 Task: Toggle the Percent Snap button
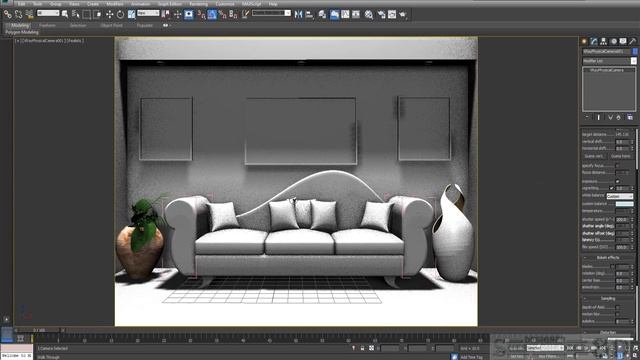coord(222,14)
